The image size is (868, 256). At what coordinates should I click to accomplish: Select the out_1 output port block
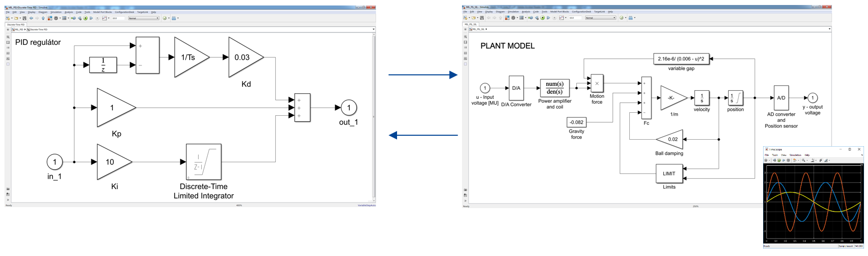point(349,107)
